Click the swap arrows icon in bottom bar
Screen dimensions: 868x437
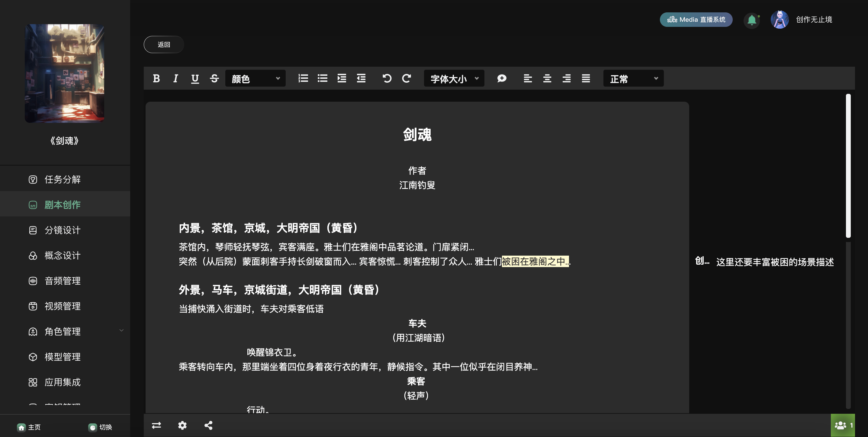point(156,426)
